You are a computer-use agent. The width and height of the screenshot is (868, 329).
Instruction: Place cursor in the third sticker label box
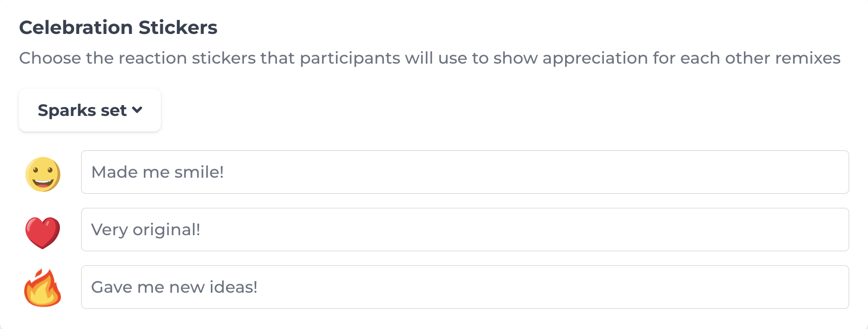465,287
